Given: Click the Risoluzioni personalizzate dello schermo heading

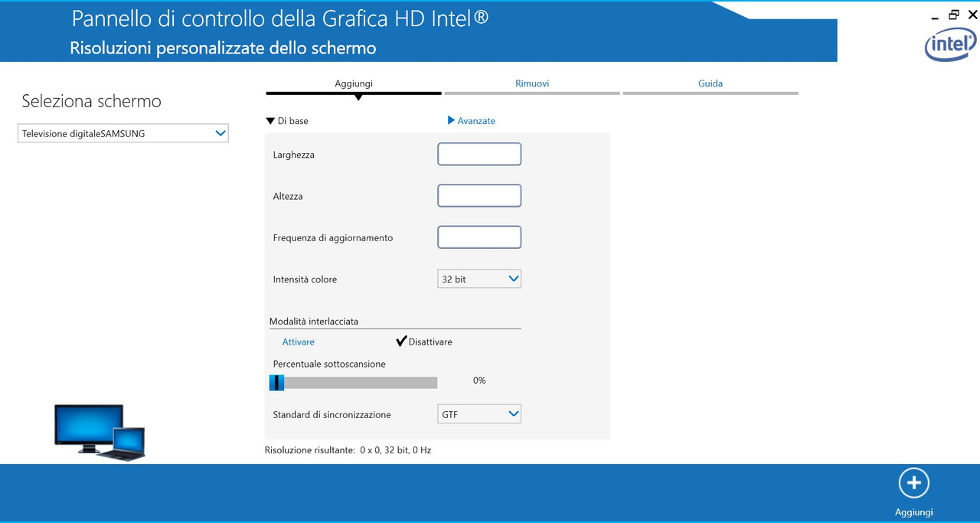Looking at the screenshot, I should point(223,47).
